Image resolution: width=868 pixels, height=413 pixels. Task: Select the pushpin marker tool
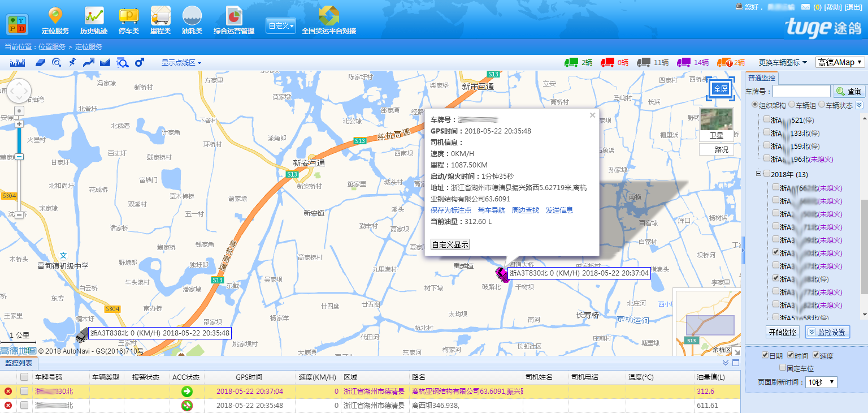click(72, 62)
